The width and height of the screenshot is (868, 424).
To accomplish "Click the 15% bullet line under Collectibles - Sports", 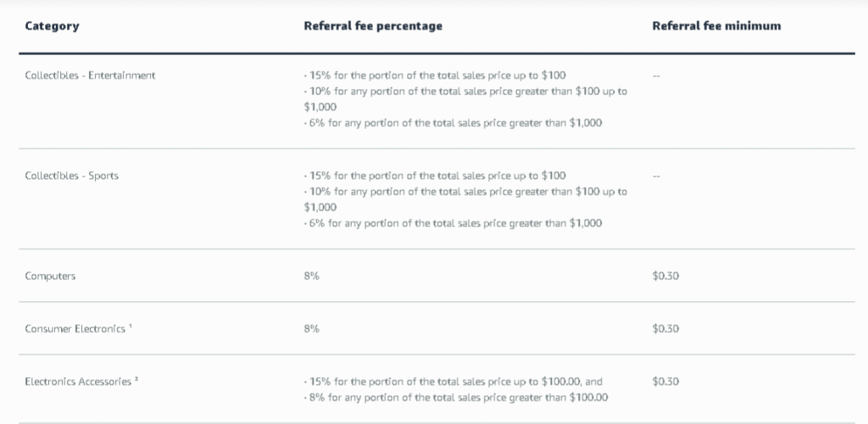I will coord(434,176).
